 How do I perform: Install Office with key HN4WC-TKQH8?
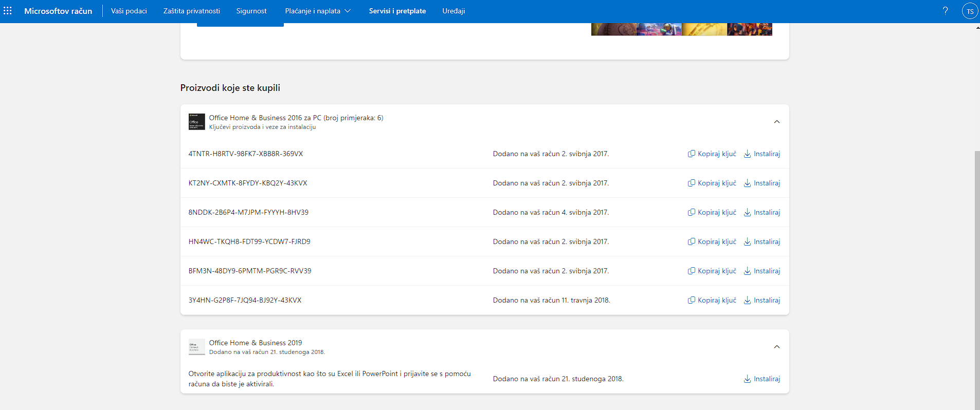[x=762, y=241]
